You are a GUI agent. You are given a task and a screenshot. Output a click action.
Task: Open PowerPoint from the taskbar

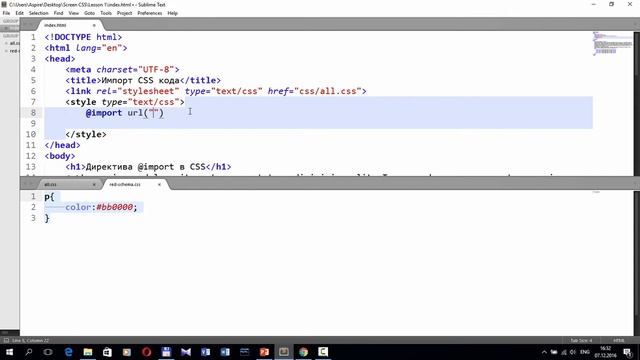264,352
